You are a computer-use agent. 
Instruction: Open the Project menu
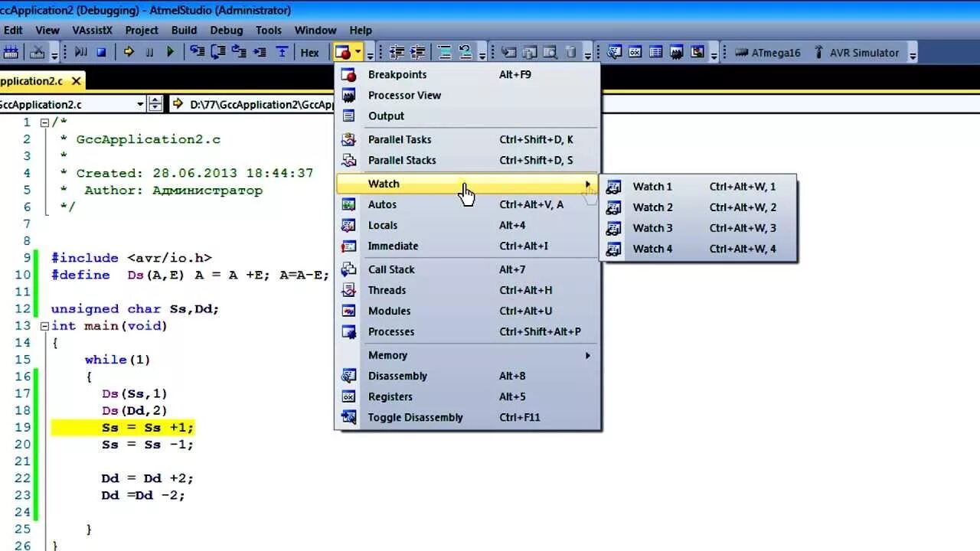pyautogui.click(x=142, y=31)
